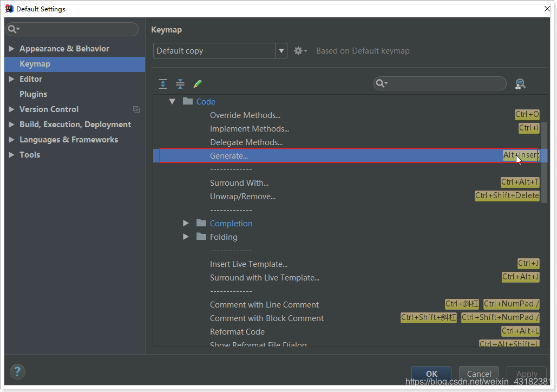Select Surround with Live Template... action
557x392 pixels.
(265, 278)
